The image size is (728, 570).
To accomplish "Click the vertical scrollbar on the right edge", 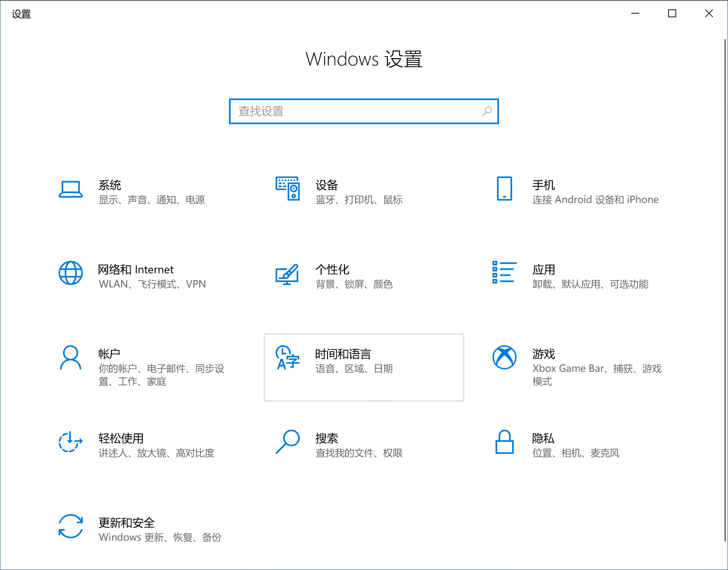I will (x=725, y=281).
